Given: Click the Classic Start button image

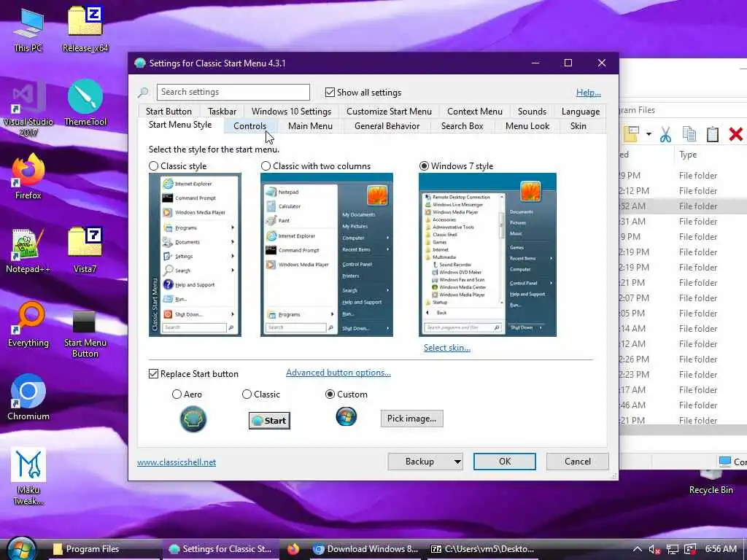Looking at the screenshot, I should point(269,421).
